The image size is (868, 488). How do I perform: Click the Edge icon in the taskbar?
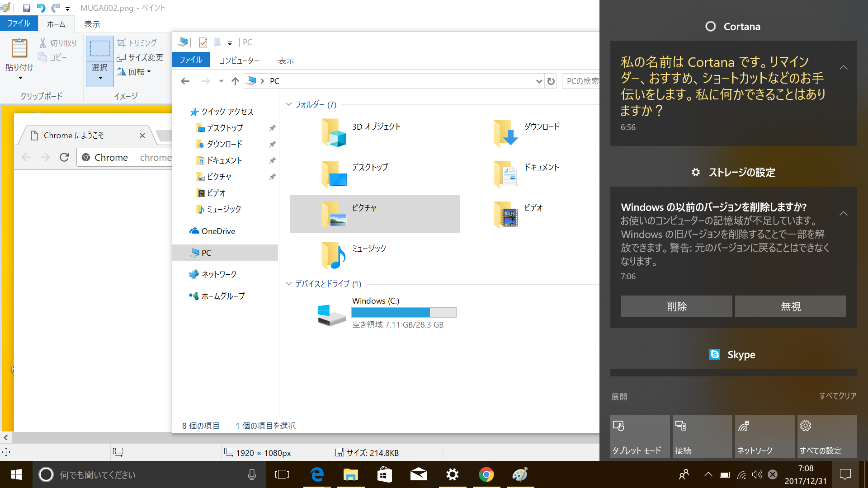pyautogui.click(x=317, y=474)
